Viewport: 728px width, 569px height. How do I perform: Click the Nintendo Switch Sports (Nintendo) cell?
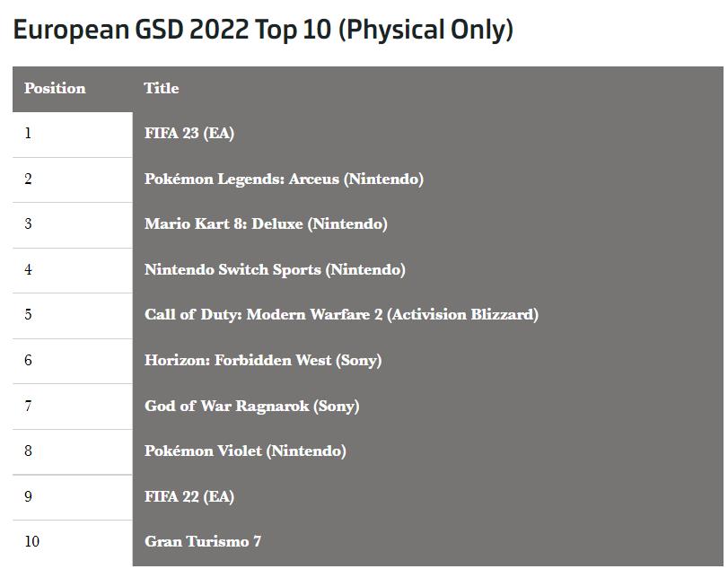click(x=275, y=269)
